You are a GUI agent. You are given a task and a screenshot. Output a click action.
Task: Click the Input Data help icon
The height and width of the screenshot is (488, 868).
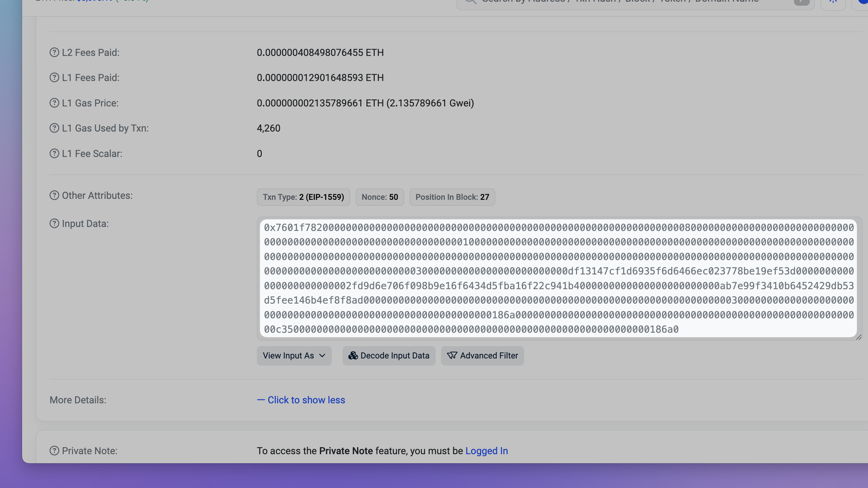tap(54, 224)
